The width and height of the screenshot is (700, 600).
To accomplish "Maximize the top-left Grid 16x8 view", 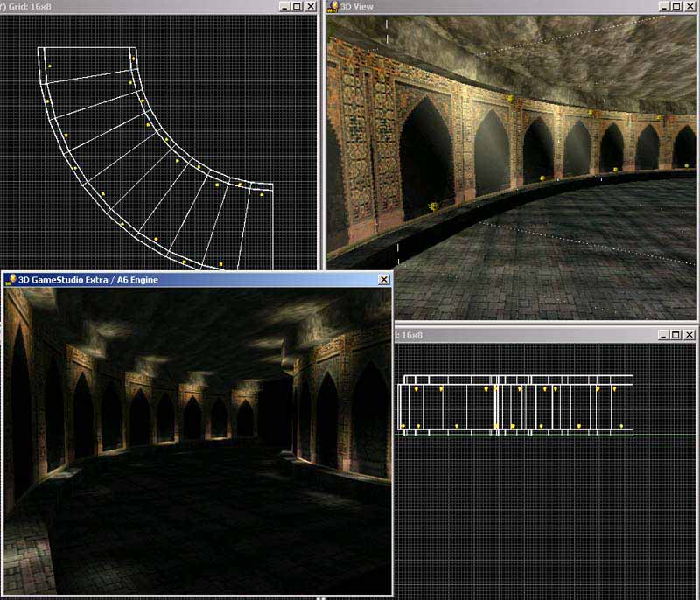I will (x=297, y=6).
